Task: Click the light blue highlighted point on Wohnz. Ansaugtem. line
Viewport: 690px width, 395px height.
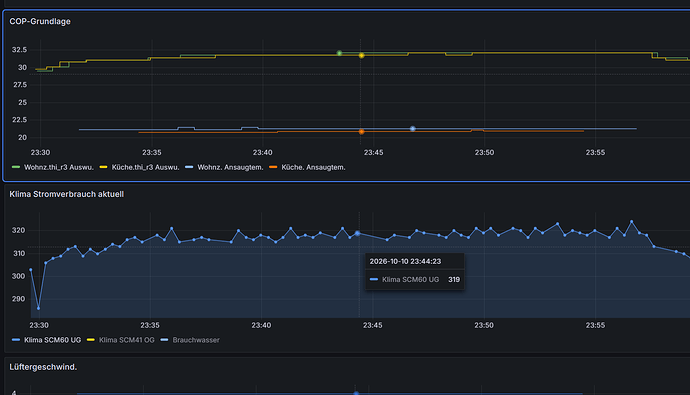Action: coord(413,128)
